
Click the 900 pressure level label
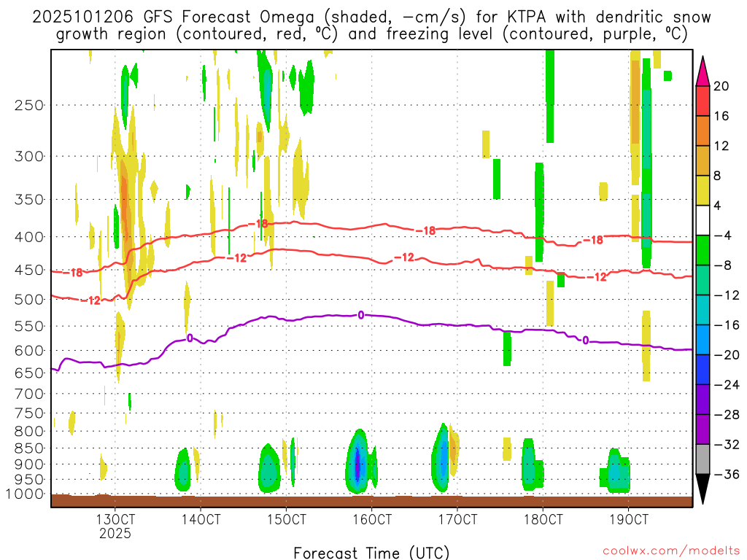coord(29,464)
